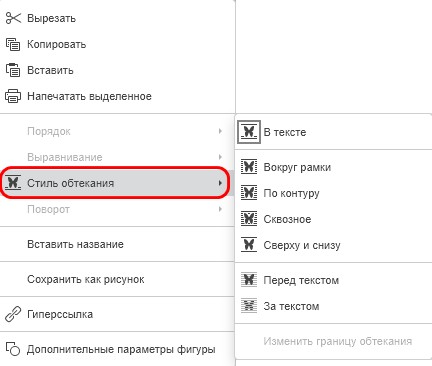Click the За текстом wrap icon

[249, 306]
